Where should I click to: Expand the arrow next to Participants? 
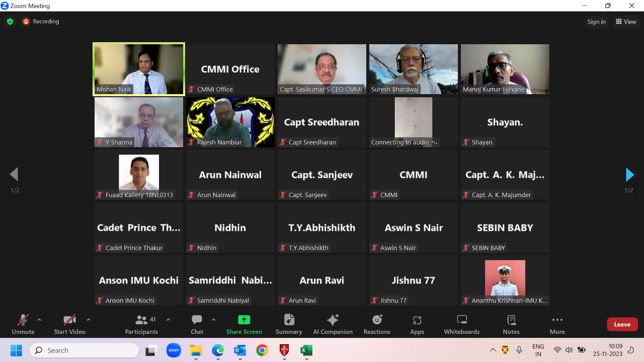coord(168,320)
